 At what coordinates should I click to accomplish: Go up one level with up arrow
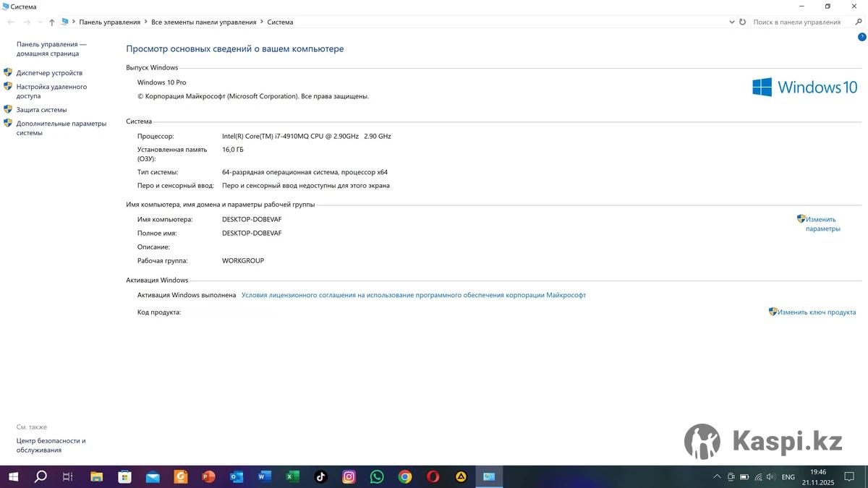(x=51, y=22)
